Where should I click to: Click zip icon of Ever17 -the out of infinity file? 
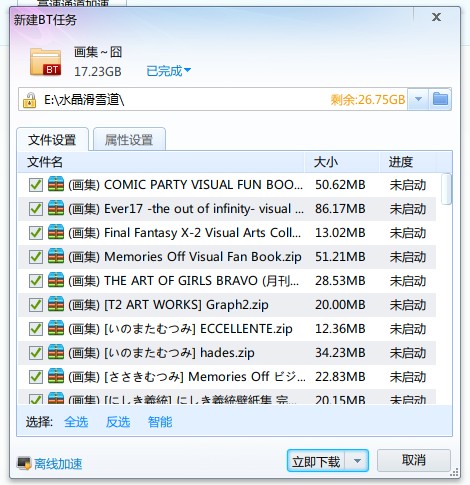coord(56,208)
